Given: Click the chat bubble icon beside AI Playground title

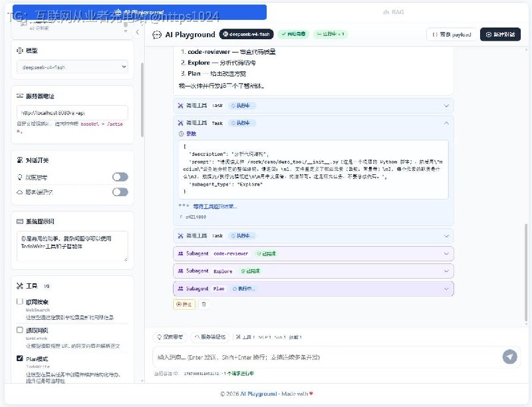Looking at the screenshot, I should (157, 35).
